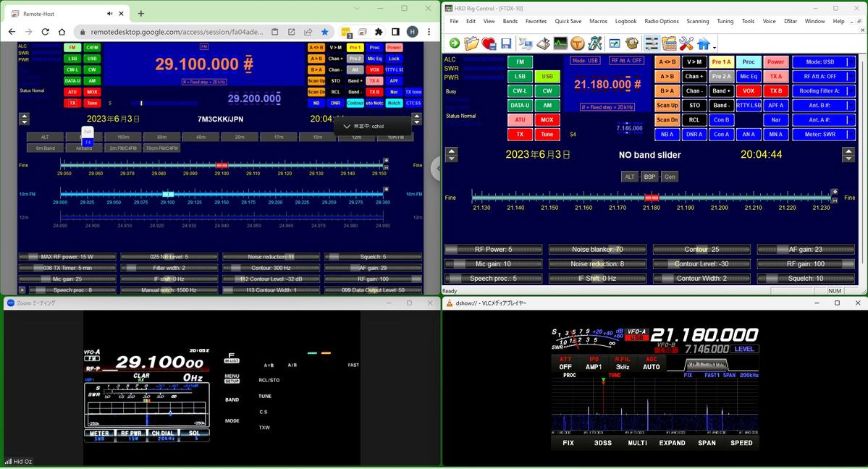Image resolution: width=868 pixels, height=469 pixels.
Task: Open the Macros menu in HRD
Action: [x=598, y=21]
